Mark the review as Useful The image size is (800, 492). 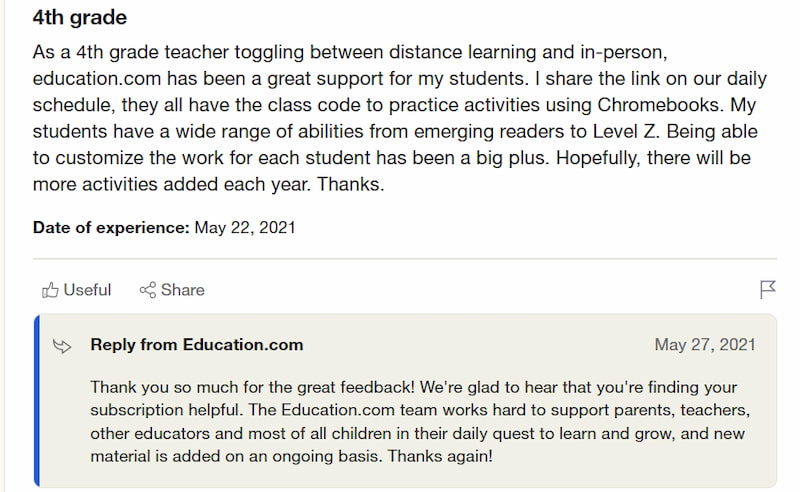pyautogui.click(x=77, y=290)
